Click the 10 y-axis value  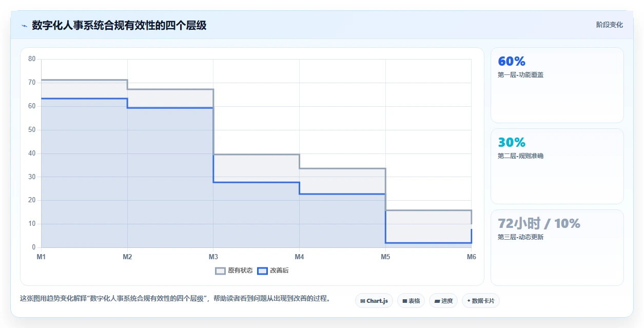[32, 224]
